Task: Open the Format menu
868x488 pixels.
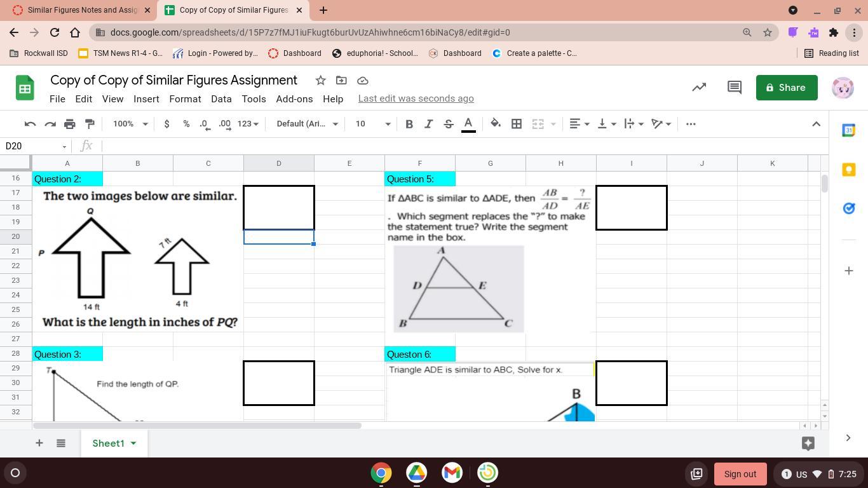Action: 185,99
